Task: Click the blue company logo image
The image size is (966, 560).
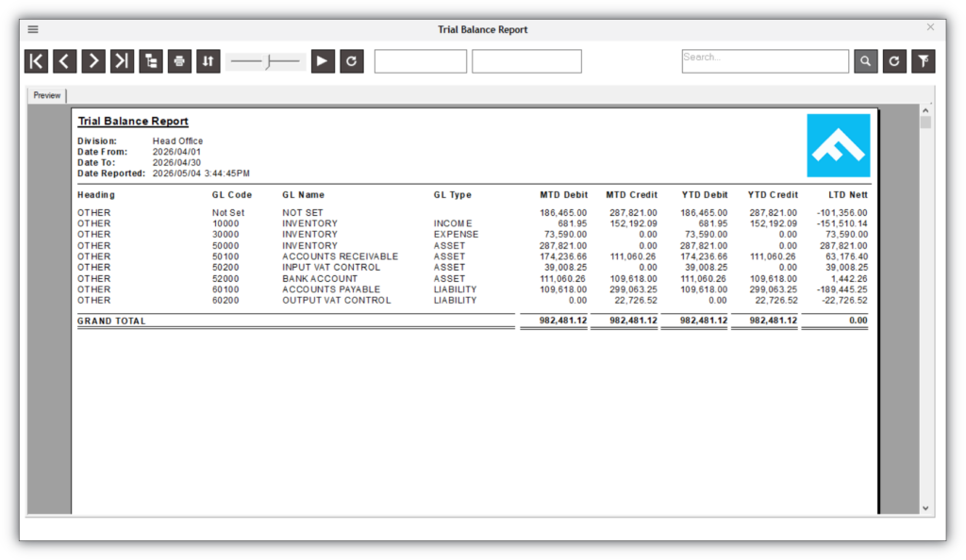Action: 839,145
